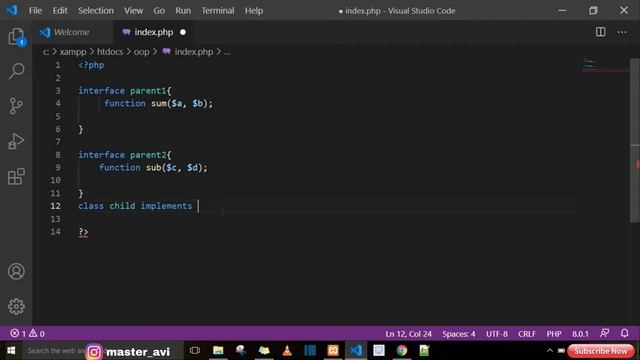Open the notifications bell in status bar
This screenshot has width=640, height=360.
(x=624, y=333)
